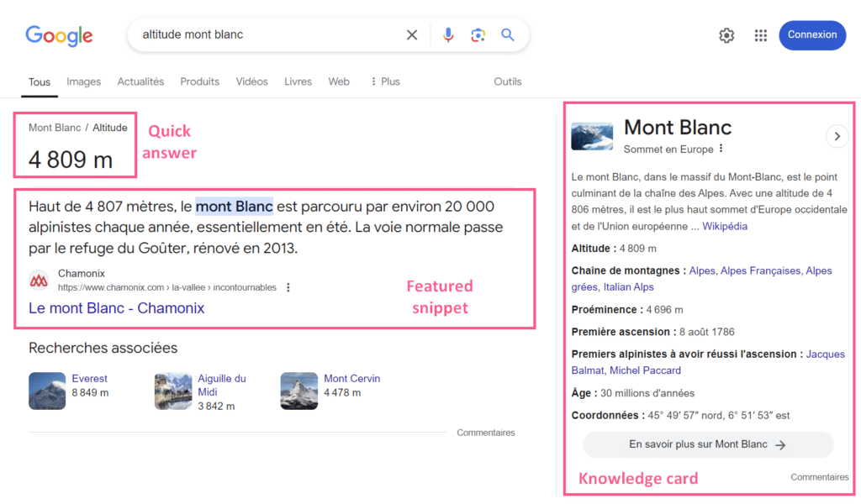
Task: Open the Plus more tabs menu
Action: pos(385,81)
